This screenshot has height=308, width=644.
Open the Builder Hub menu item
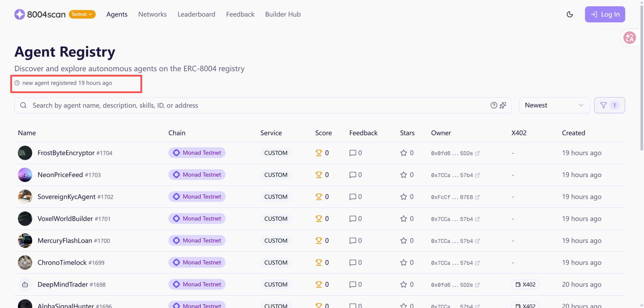(x=283, y=14)
